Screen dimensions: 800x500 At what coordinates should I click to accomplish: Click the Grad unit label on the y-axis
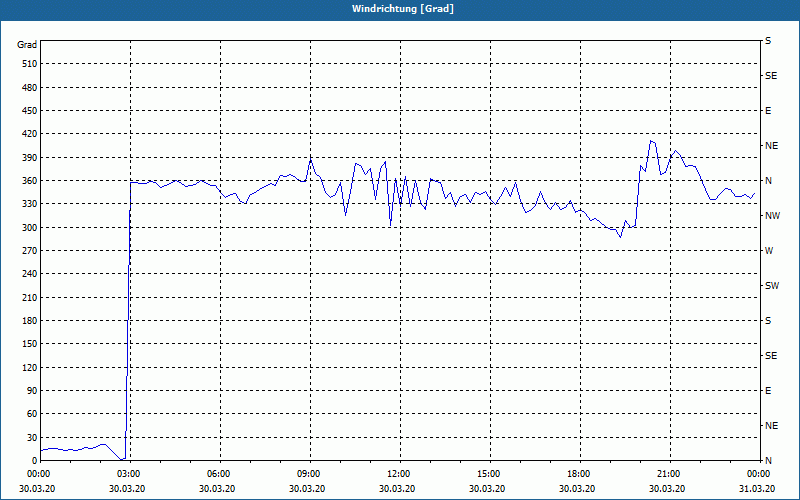pos(27,45)
